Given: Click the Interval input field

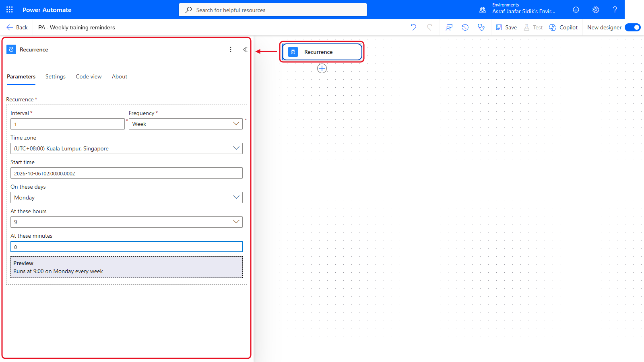Looking at the screenshot, I should tap(68, 124).
